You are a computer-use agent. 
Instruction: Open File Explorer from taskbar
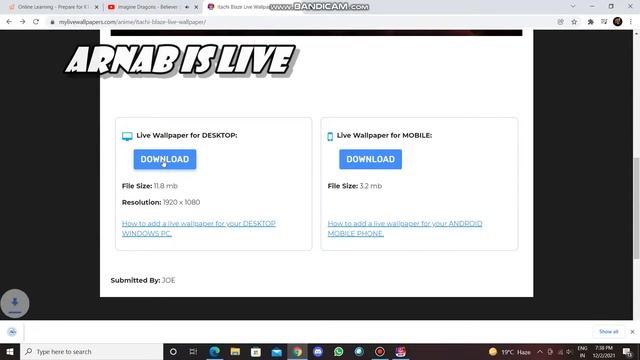(x=235, y=351)
